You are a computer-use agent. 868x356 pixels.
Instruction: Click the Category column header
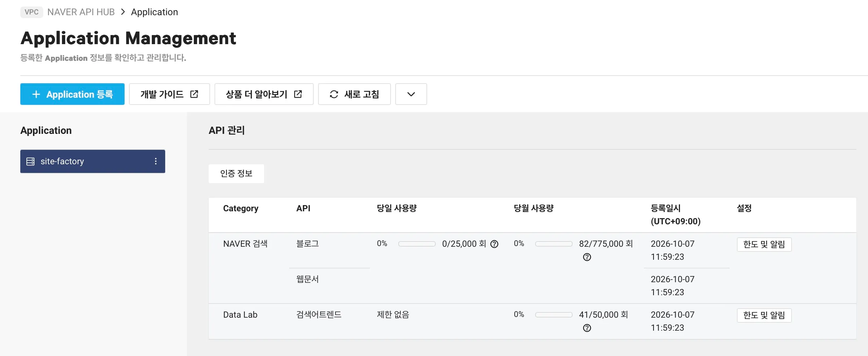pos(241,208)
